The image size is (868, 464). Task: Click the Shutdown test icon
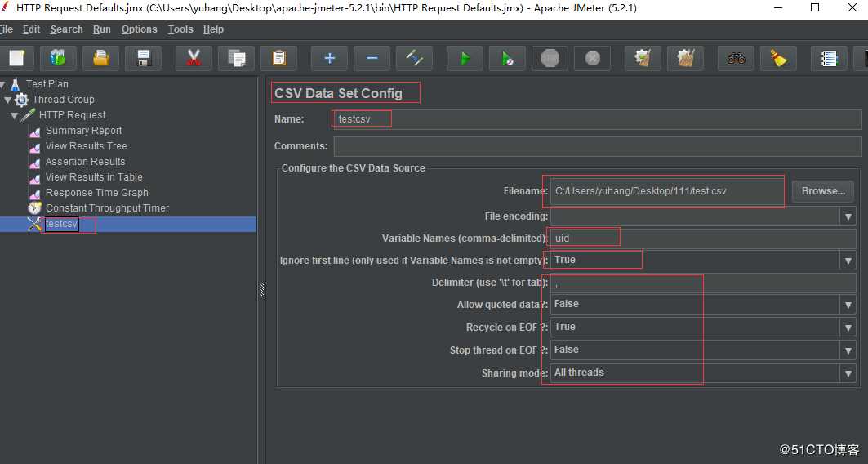click(x=593, y=58)
